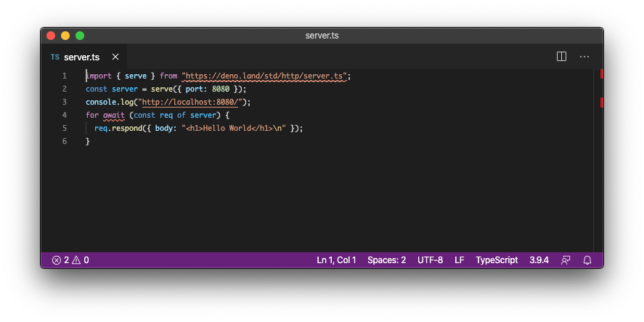Click line number 6 in gutter
This screenshot has width=644, height=322.
pos(65,141)
